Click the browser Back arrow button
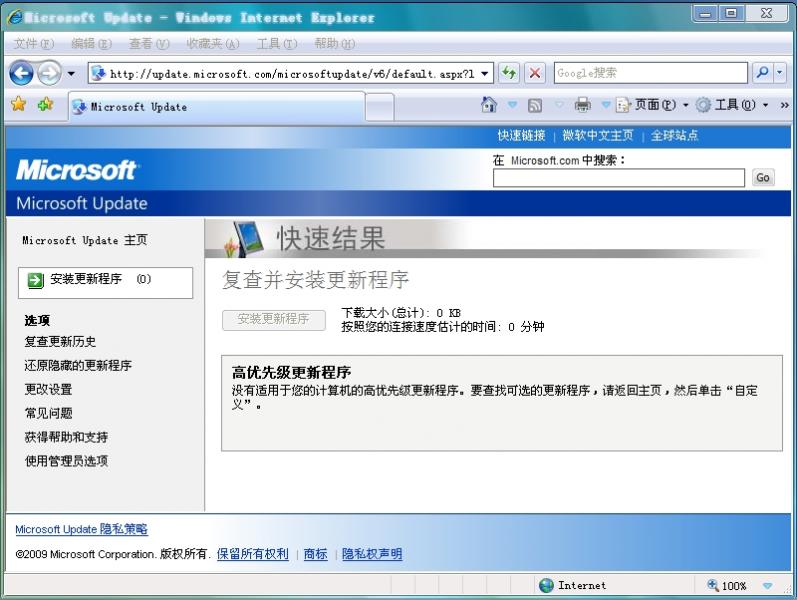The width and height of the screenshot is (797, 600). point(21,74)
